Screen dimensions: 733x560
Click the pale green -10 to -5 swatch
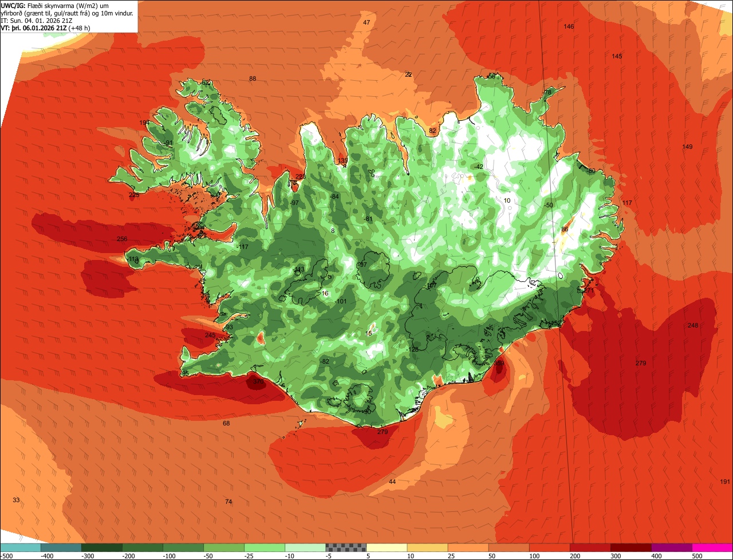point(305,547)
